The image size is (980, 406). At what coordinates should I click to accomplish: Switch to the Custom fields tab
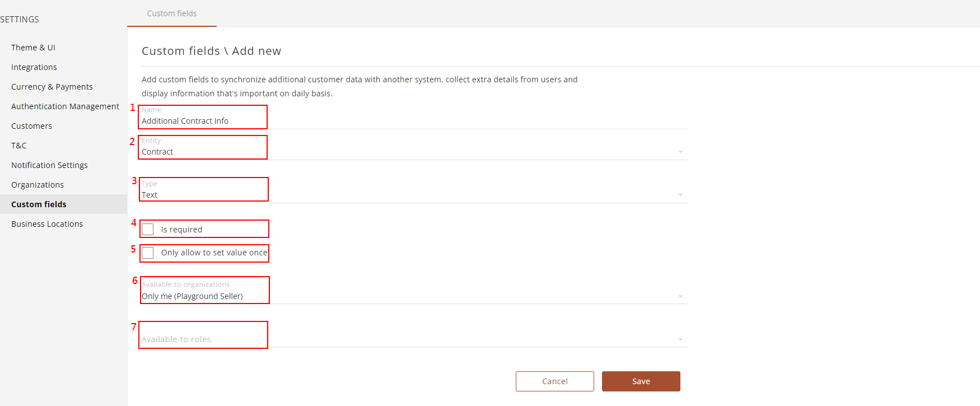[172, 13]
